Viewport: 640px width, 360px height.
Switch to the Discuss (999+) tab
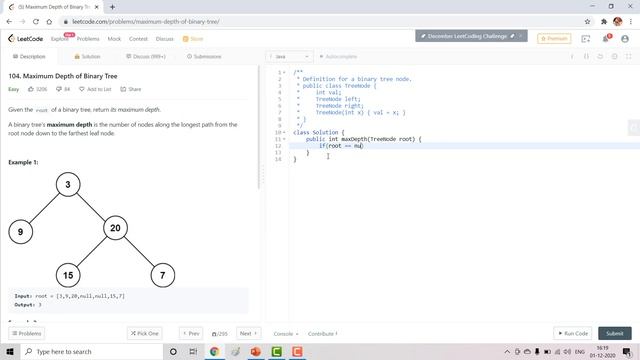pyautogui.click(x=146, y=56)
